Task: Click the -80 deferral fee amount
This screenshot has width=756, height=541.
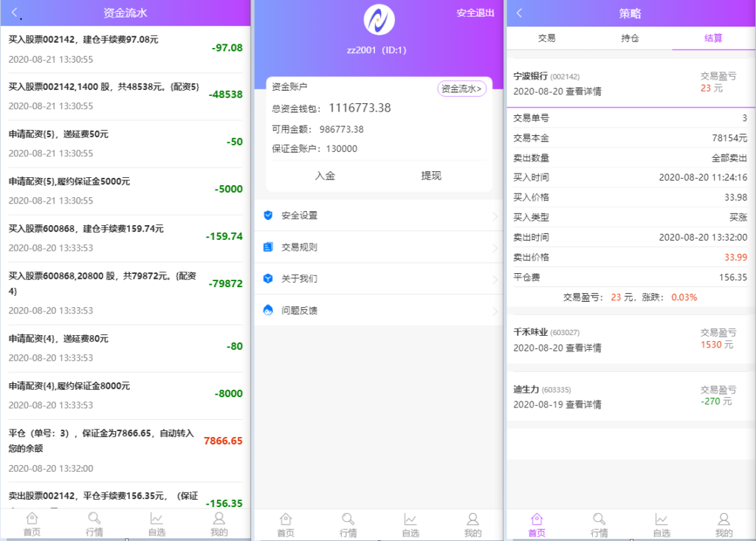Action: click(235, 346)
